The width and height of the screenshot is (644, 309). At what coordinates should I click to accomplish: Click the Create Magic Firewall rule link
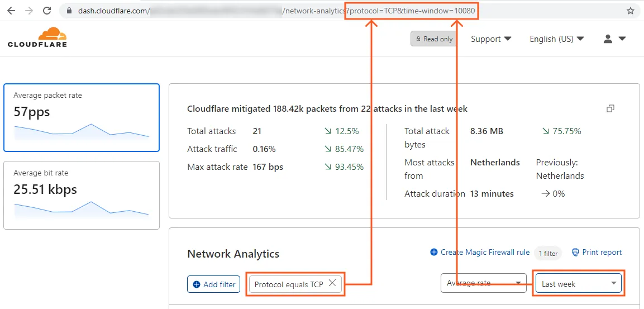[x=480, y=253]
